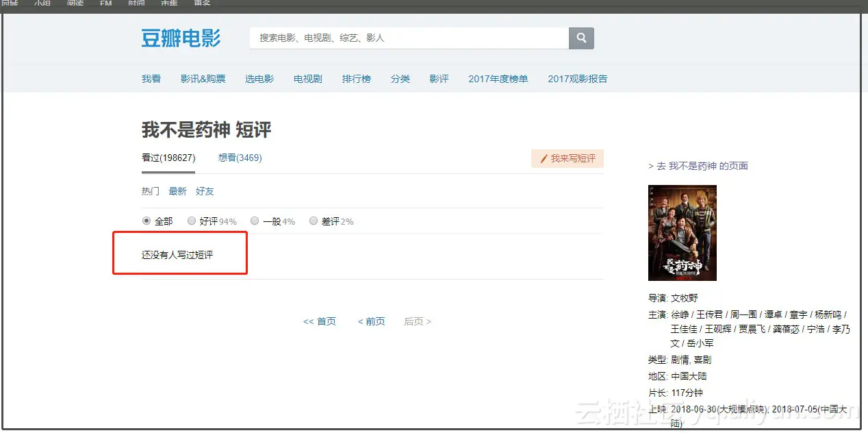Select the 差评 2% radio button
The image size is (868, 433).
coord(314,221)
